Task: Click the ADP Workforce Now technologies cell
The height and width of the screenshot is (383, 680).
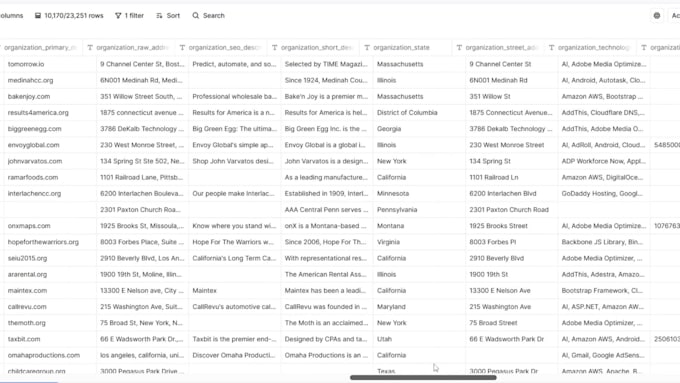Action: pyautogui.click(x=604, y=161)
